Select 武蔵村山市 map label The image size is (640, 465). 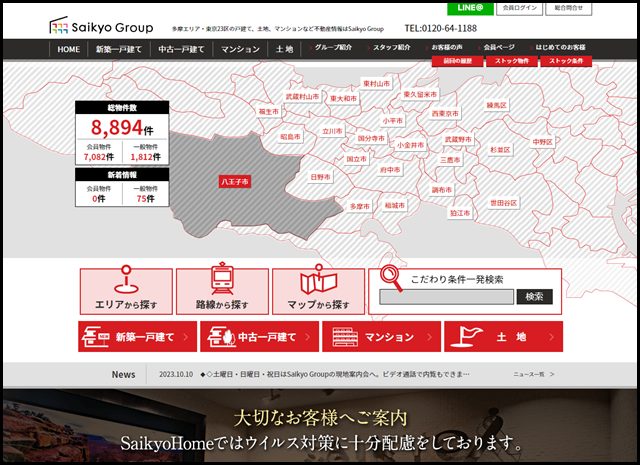tap(302, 97)
